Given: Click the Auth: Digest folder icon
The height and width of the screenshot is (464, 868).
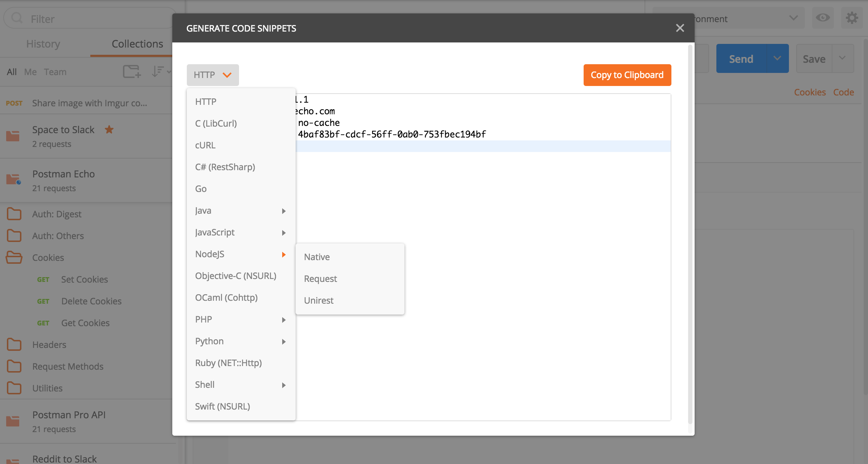Looking at the screenshot, I should 14,214.
